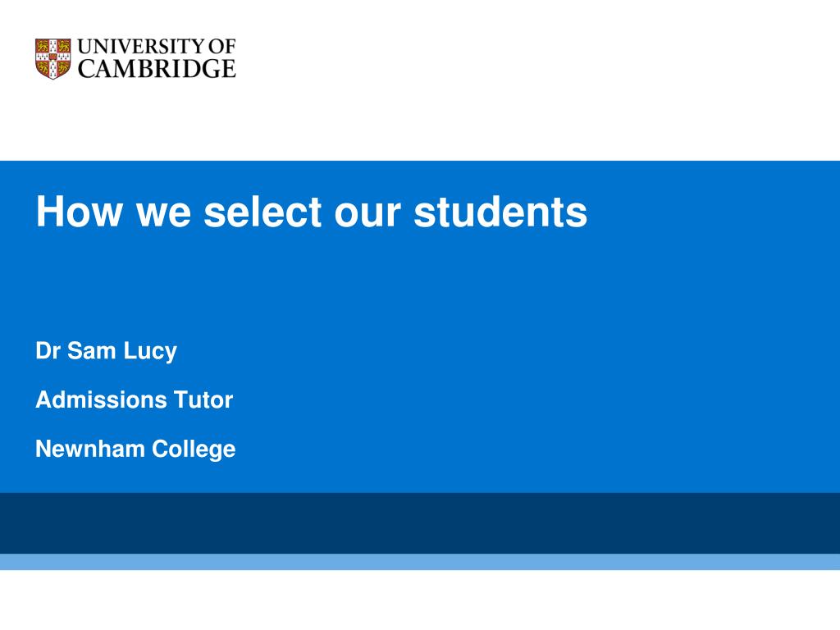Click the word "How" in the title
840x630 pixels.
tap(80, 212)
